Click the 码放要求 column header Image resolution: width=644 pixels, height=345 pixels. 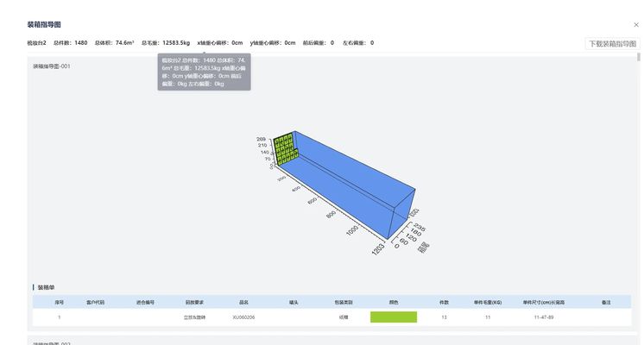pyautogui.click(x=194, y=303)
